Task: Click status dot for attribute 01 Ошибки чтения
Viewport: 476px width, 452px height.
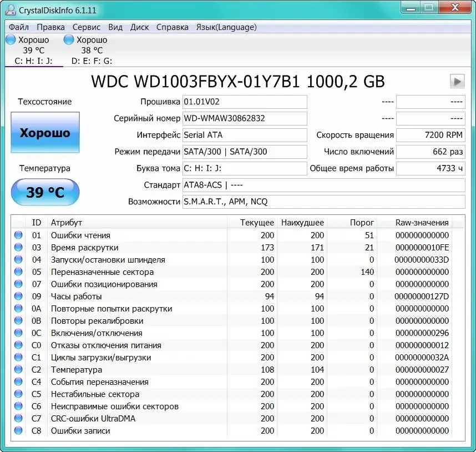Action: (18, 235)
